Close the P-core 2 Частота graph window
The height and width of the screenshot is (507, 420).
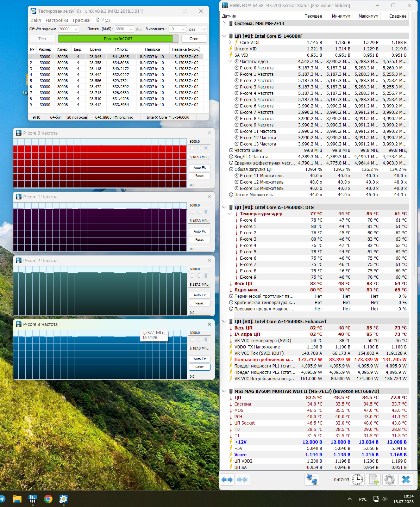pos(209,260)
